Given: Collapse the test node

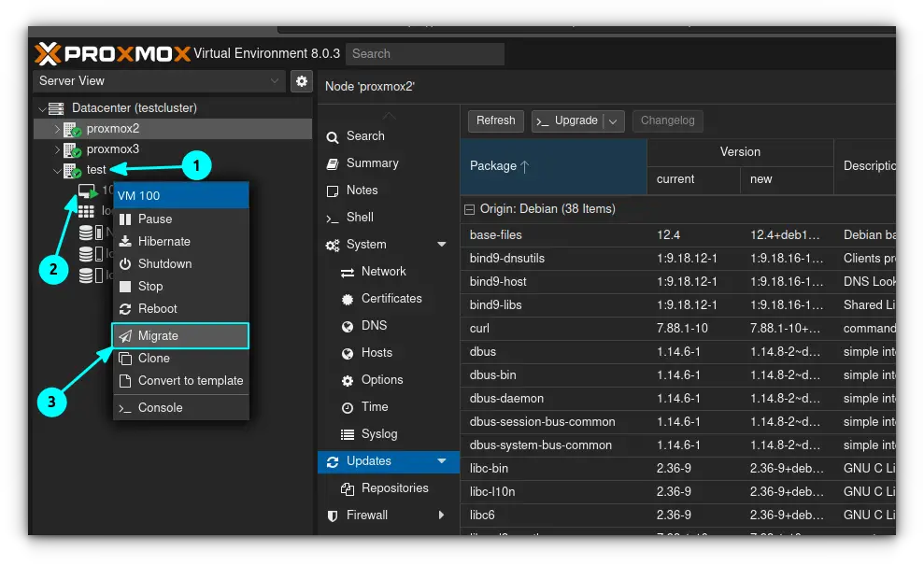Looking at the screenshot, I should coord(57,171).
